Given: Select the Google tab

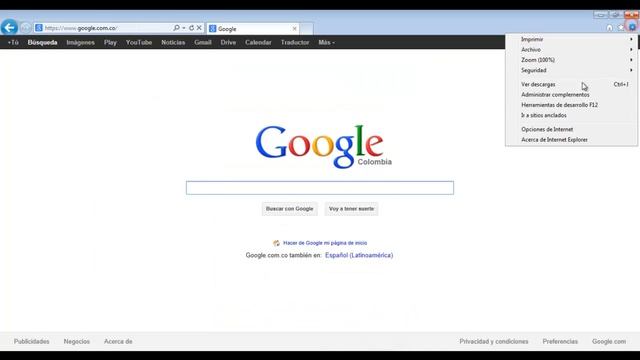Looking at the screenshot, I should (x=253, y=29).
